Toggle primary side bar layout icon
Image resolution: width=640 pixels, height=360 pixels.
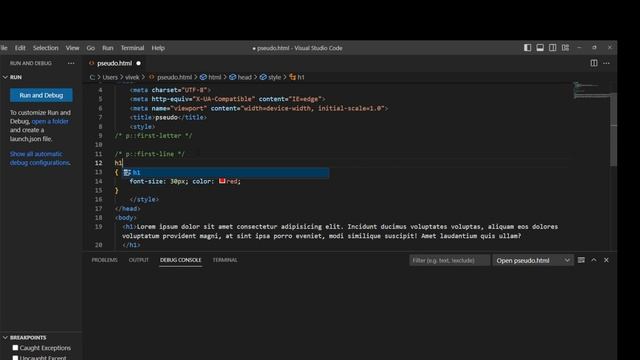click(x=527, y=48)
